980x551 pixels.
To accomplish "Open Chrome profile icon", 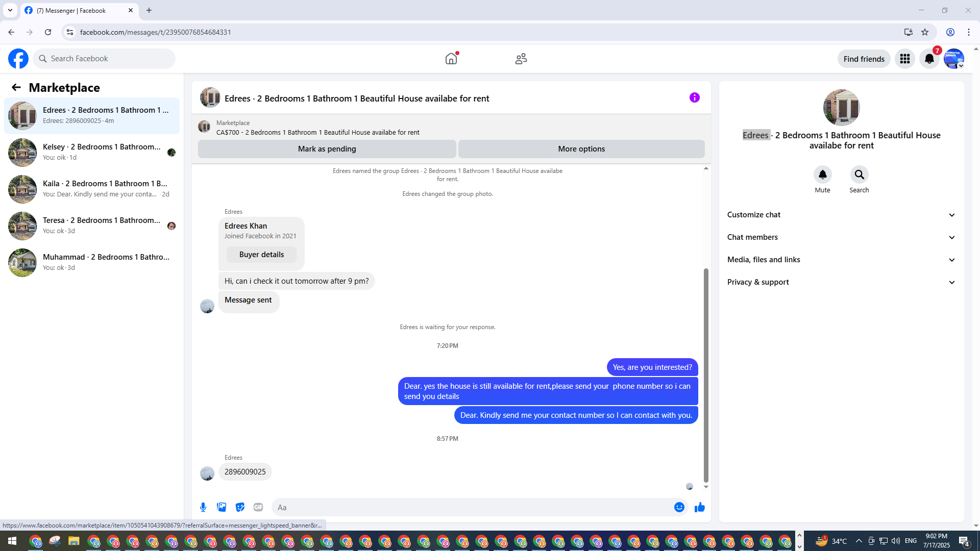I will tap(950, 32).
